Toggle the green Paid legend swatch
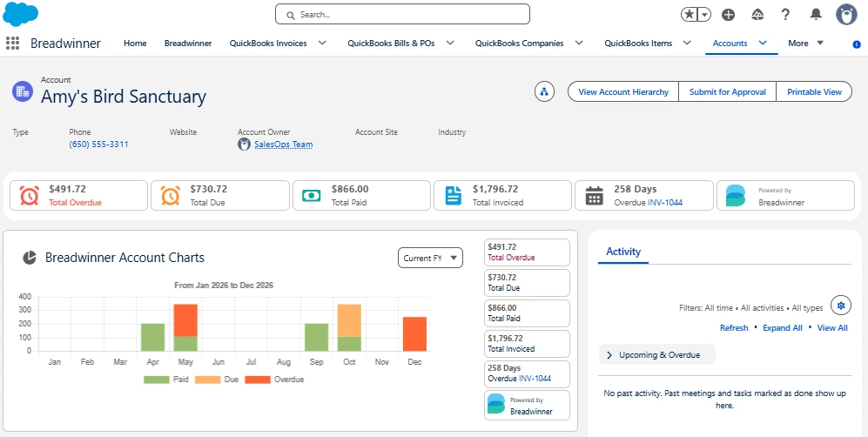The width and height of the screenshot is (868, 437). 156,380
